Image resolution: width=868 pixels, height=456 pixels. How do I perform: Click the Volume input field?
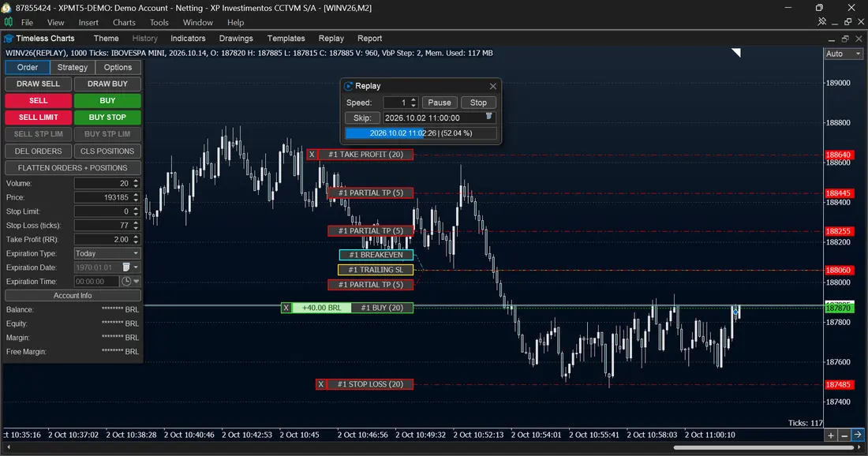point(103,183)
